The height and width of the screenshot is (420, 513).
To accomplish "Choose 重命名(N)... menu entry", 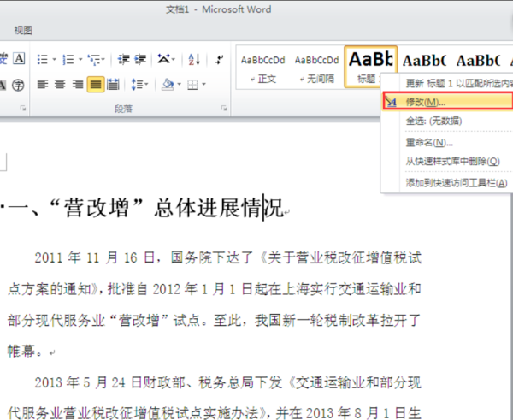I will pos(429,143).
